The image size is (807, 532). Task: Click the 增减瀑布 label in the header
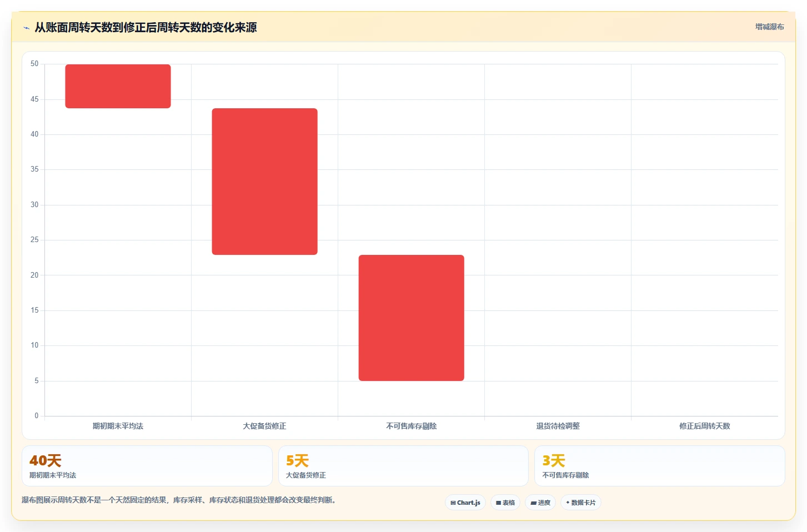[769, 27]
